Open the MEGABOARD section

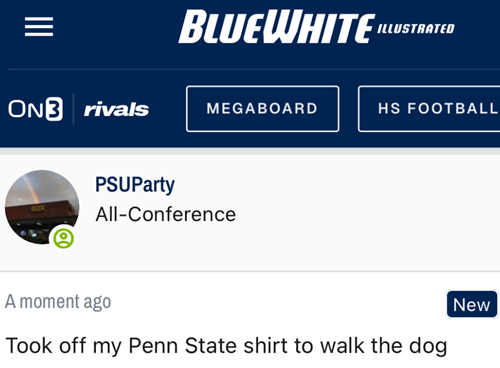tap(263, 109)
